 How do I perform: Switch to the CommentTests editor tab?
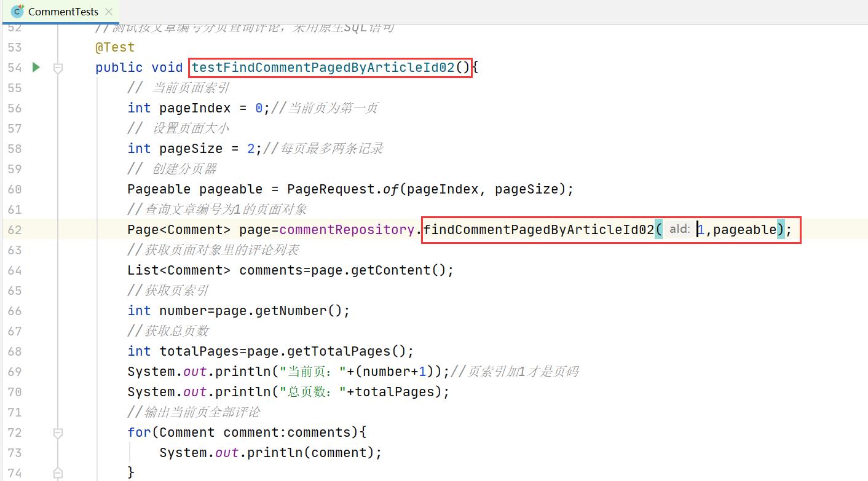(x=62, y=11)
